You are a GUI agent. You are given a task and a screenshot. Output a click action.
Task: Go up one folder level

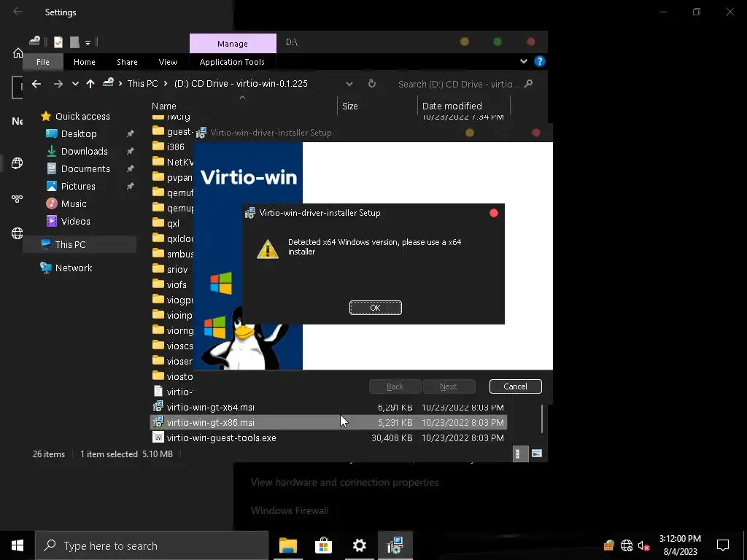point(90,84)
